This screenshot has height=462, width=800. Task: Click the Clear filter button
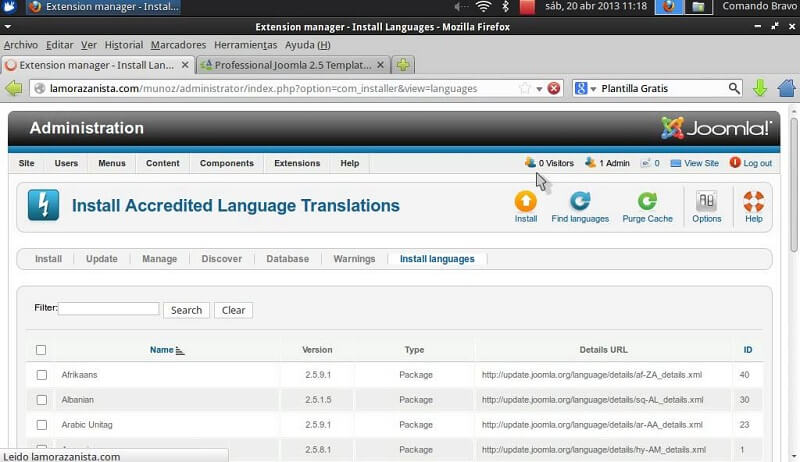[x=233, y=310]
